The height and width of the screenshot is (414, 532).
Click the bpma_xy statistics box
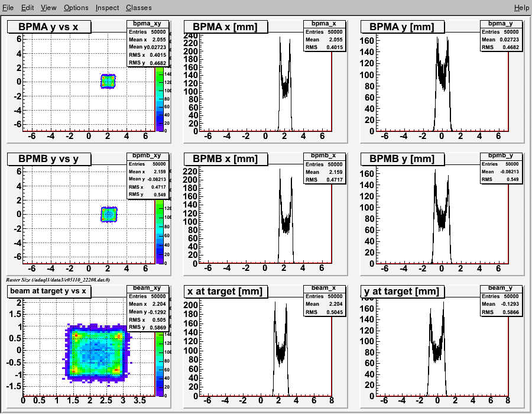click(x=148, y=43)
